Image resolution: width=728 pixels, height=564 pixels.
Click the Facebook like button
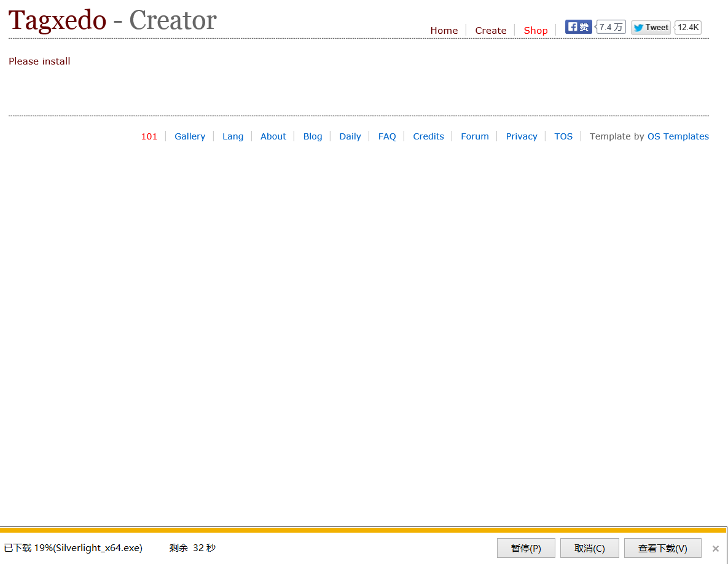(x=578, y=27)
